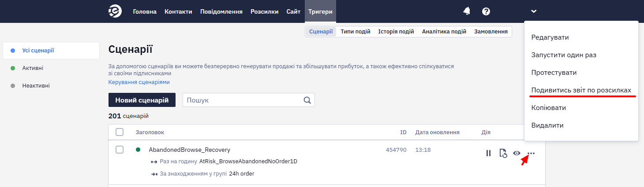The width and height of the screenshot is (644, 187).
Task: Sort by the Дата оновлення column header
Action: pos(438,132)
